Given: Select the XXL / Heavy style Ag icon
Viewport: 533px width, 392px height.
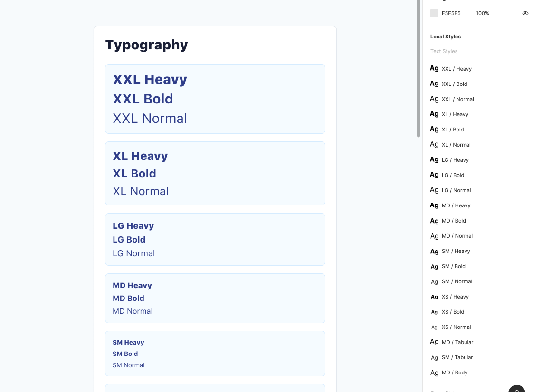Looking at the screenshot, I should tap(434, 68).
